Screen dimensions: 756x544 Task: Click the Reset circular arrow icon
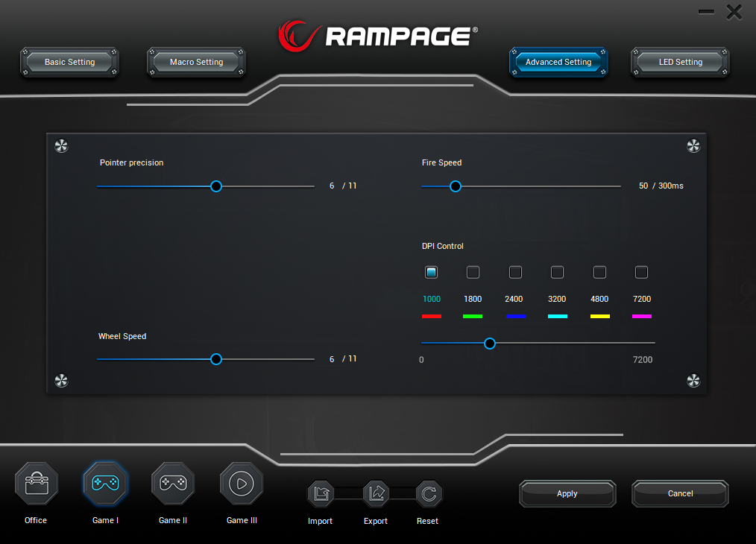click(x=429, y=494)
